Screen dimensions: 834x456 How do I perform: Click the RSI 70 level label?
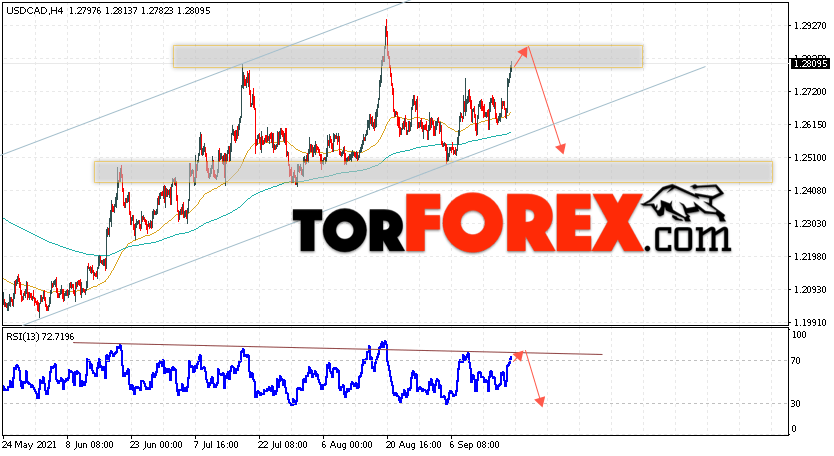(x=796, y=361)
